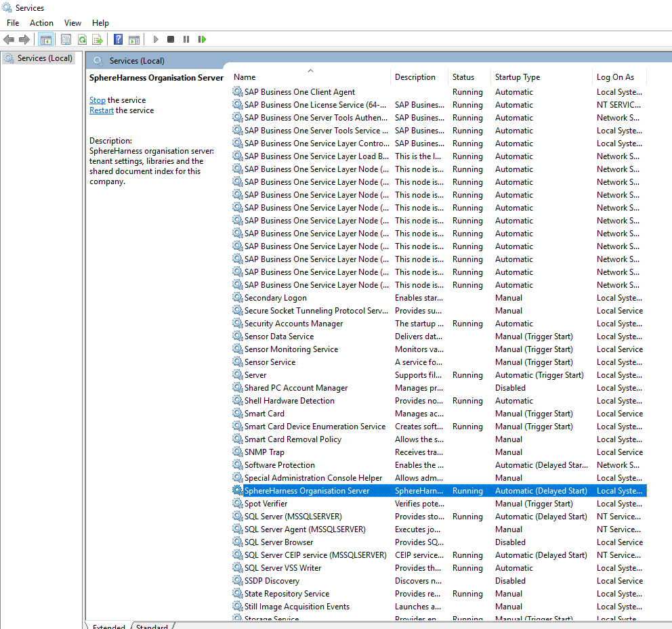Select the SQL Server Agent (MSSQLSERVER) service
The image size is (672, 629).
(x=439, y=529)
